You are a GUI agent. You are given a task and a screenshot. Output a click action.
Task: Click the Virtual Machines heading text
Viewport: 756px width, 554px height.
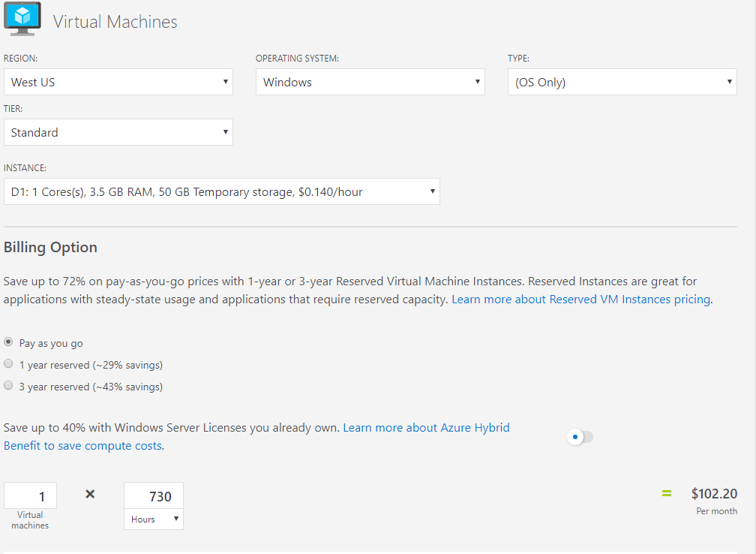coord(115,22)
